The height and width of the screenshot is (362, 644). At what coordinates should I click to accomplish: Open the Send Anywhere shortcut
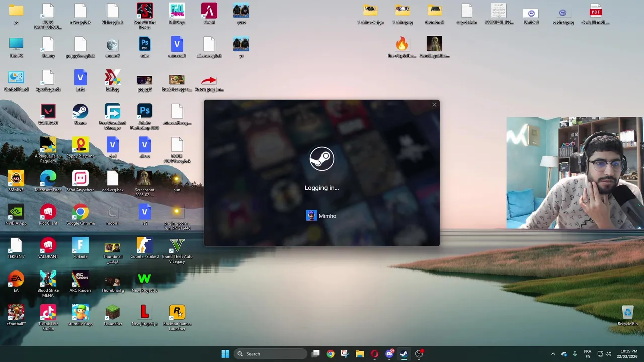coord(80,181)
